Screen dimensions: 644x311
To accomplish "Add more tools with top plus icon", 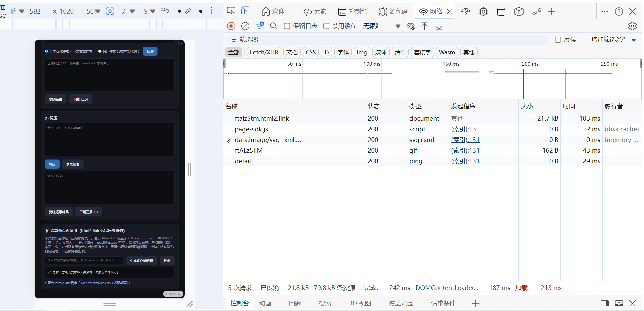I will coord(552,12).
